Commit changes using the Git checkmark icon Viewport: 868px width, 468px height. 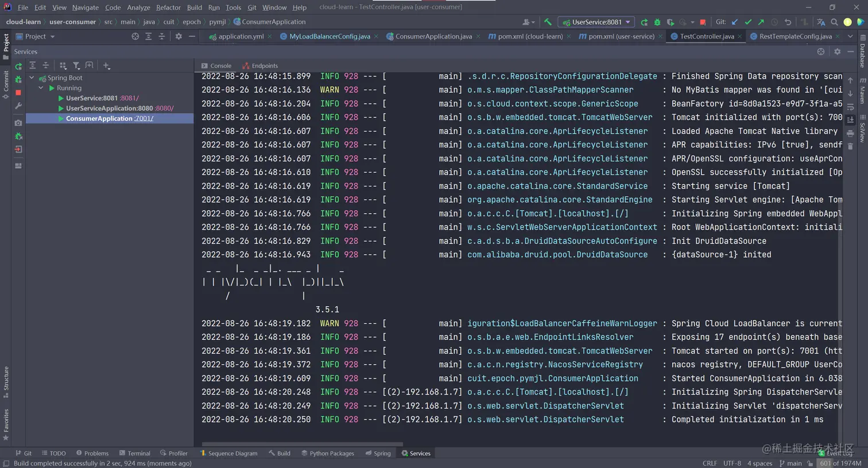(x=748, y=22)
